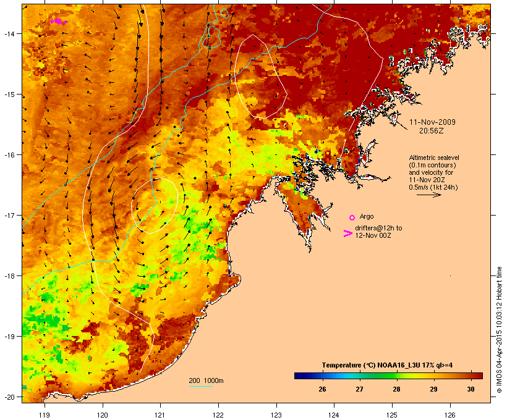507x420 pixels.
Task: Click the colorbar value 29
Action: coord(433,389)
